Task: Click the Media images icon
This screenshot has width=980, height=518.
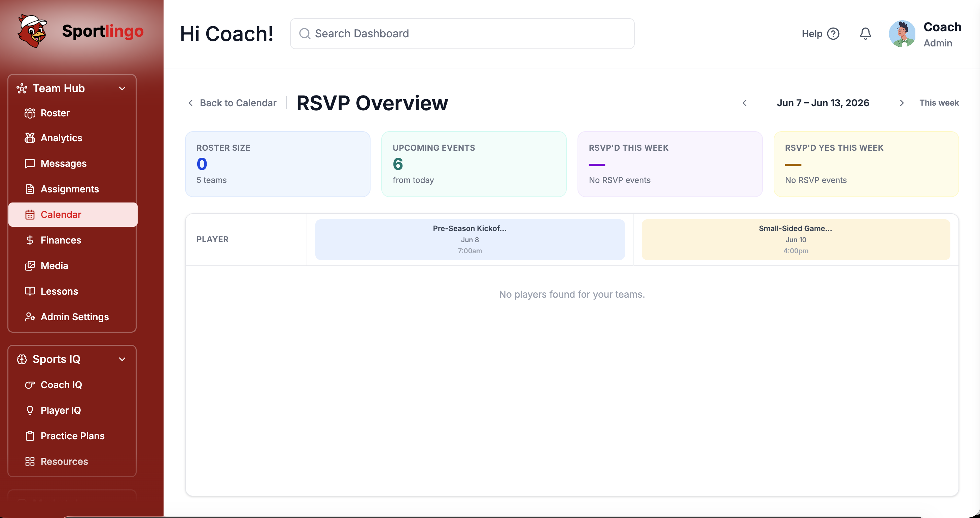Action: (x=30, y=265)
